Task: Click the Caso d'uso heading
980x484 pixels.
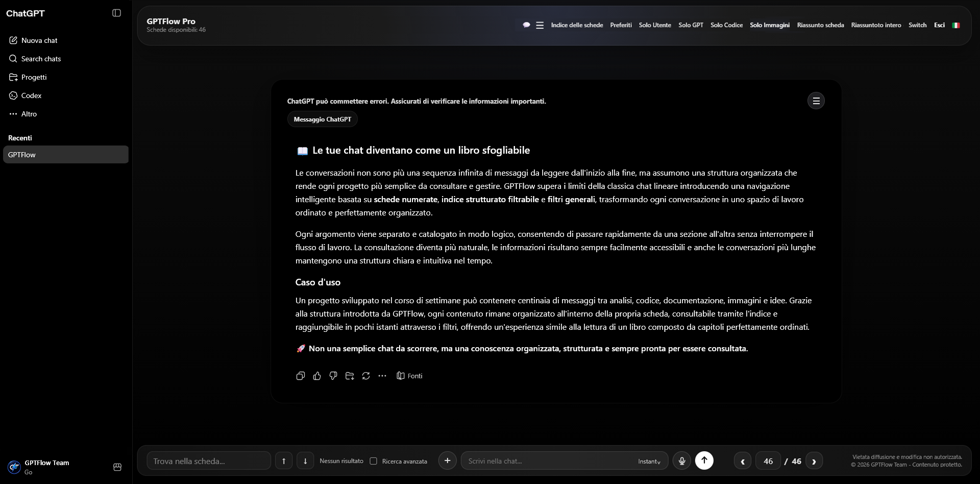Action: point(318,282)
